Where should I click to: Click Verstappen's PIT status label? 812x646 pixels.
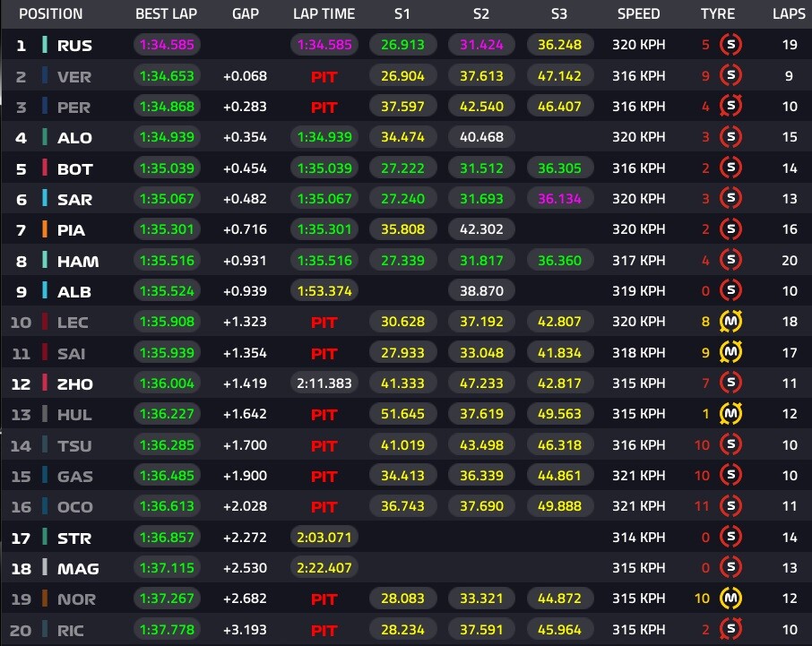(324, 77)
